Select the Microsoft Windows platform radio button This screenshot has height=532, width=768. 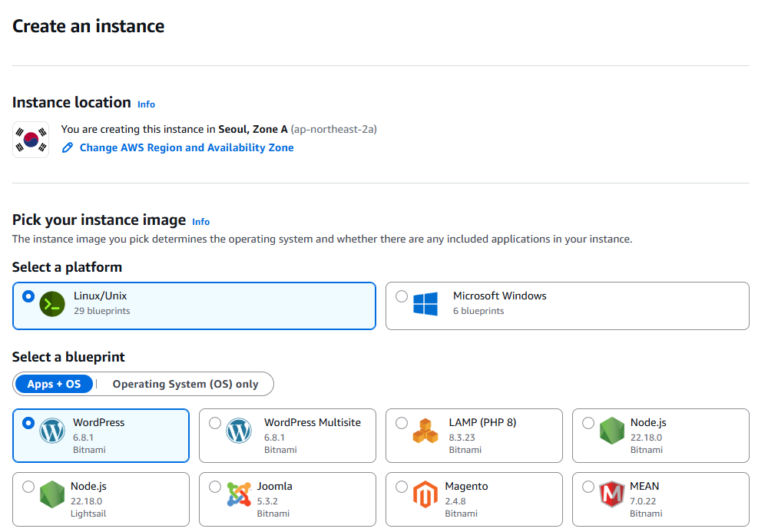click(x=401, y=296)
